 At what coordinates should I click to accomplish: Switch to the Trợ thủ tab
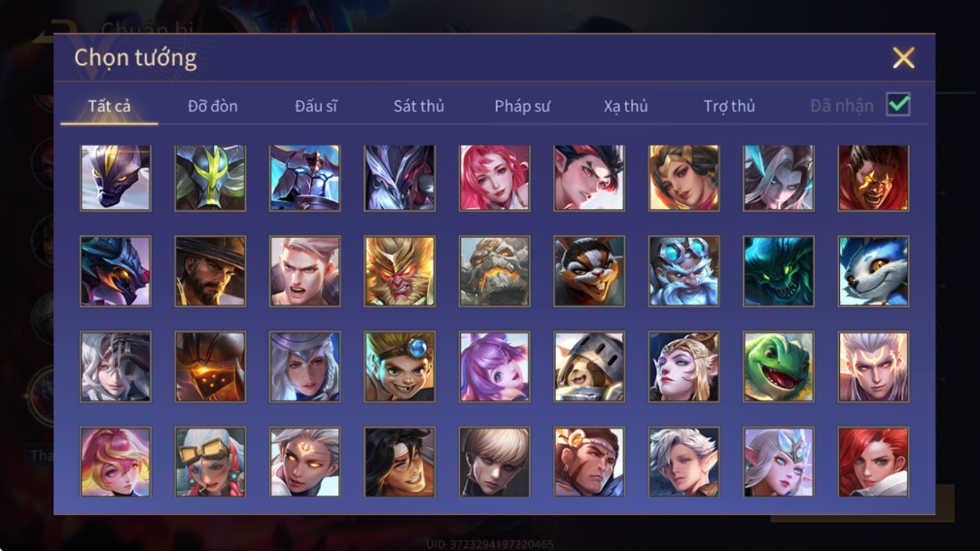tap(729, 106)
